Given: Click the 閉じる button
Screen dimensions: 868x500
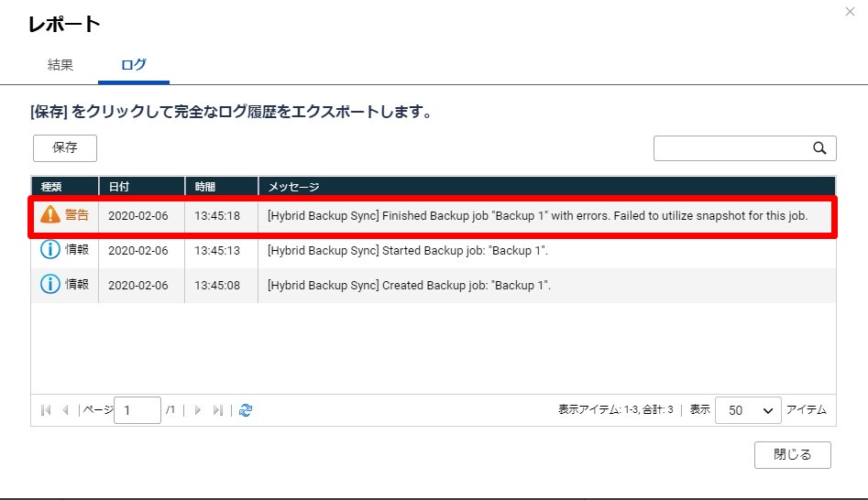Looking at the screenshot, I should pos(792,454).
